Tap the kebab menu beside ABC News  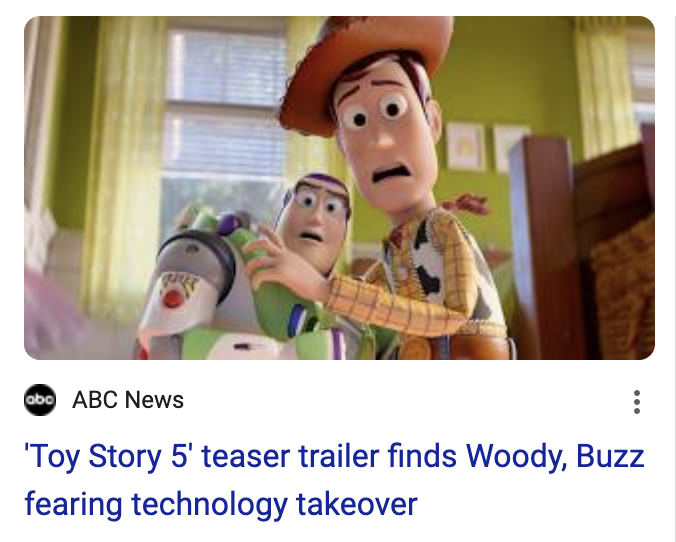coord(637,402)
